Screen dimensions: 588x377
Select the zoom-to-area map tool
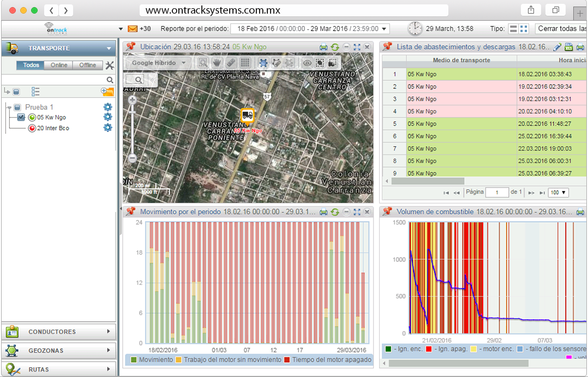(203, 63)
